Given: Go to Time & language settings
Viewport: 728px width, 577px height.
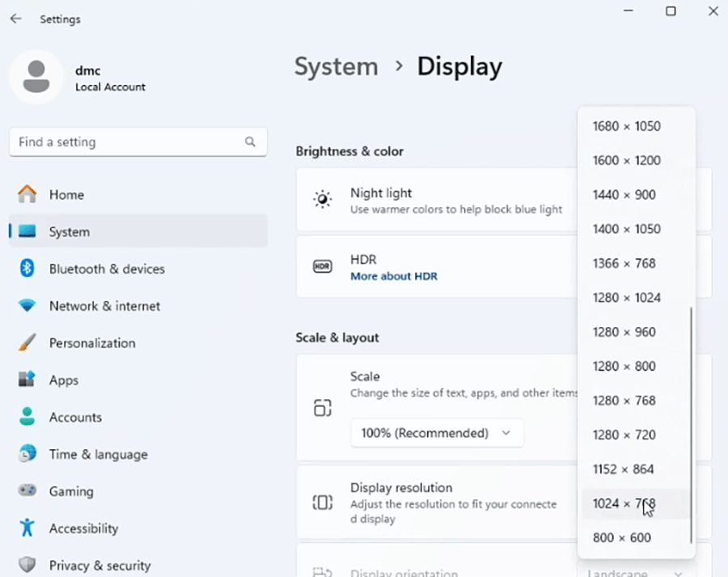Looking at the screenshot, I should pyautogui.click(x=138, y=454).
